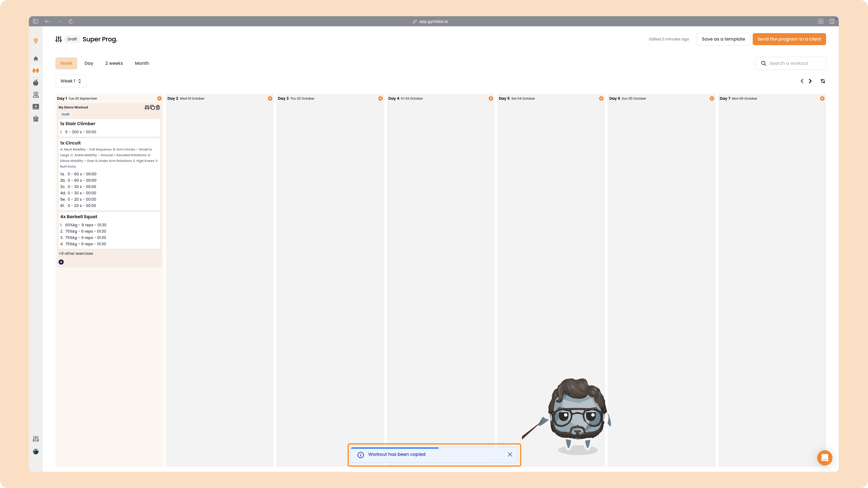The image size is (868, 488).
Task: Click the Day 4 Fri 03 October header
Action: 405,98
